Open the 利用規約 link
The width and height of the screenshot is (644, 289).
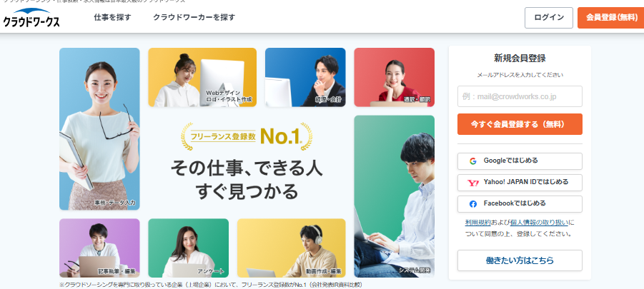pyautogui.click(x=477, y=223)
